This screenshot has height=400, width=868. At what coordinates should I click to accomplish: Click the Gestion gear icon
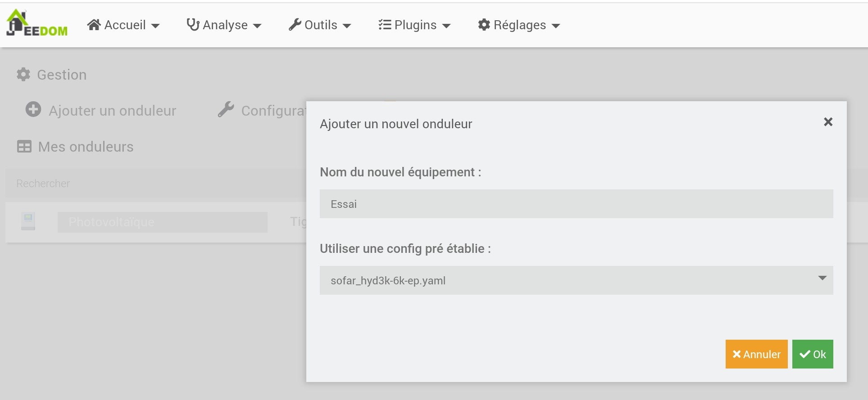[23, 74]
